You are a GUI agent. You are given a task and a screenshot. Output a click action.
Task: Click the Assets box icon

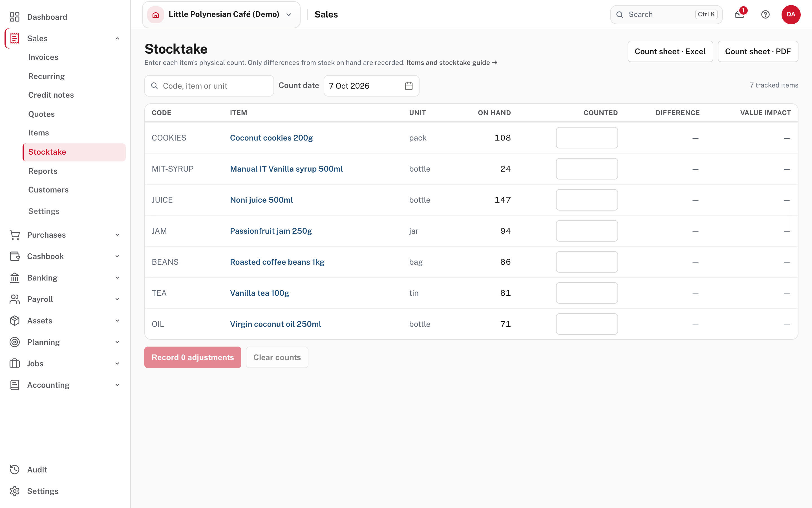pos(14,321)
